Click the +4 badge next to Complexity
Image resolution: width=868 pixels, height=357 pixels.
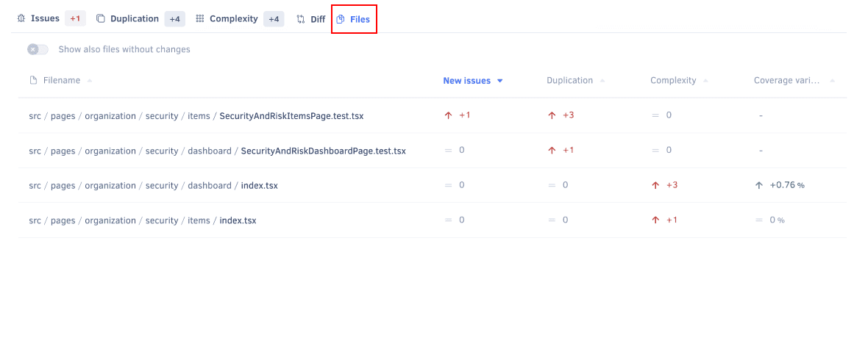coord(273,19)
